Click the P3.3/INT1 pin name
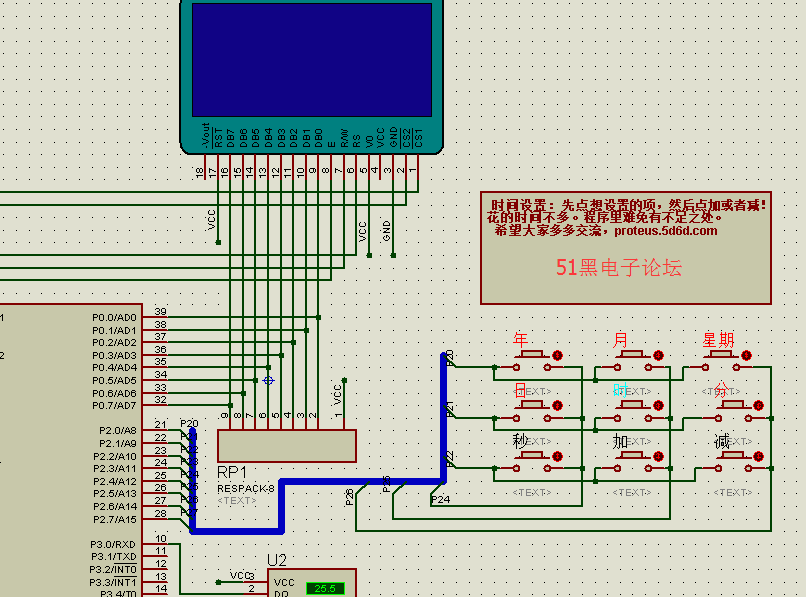Viewport: 806px width, 597px height. [x=113, y=582]
